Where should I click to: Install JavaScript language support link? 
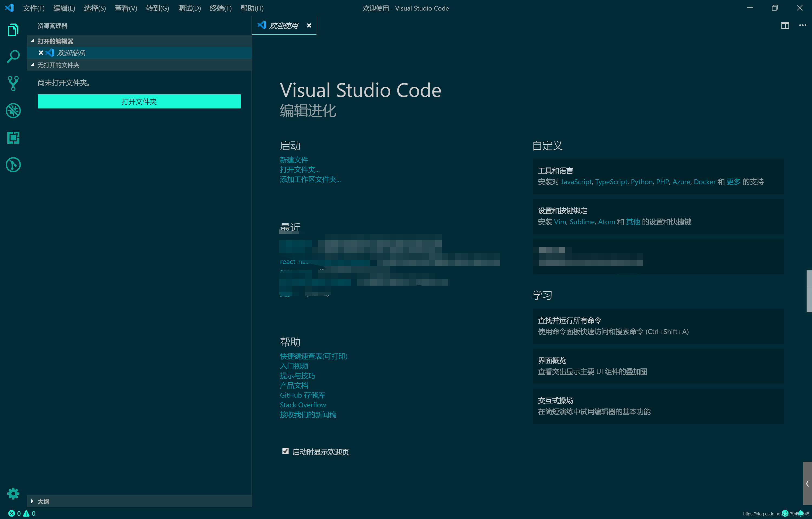[x=576, y=182]
